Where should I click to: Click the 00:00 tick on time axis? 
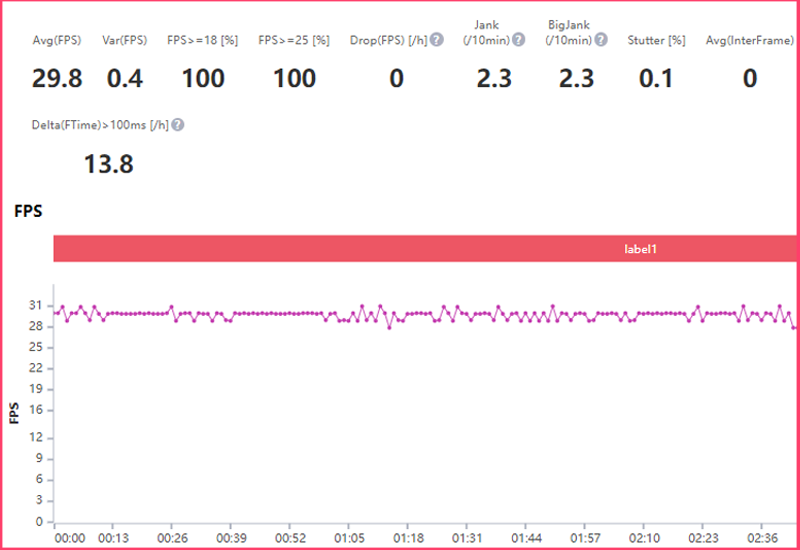[x=70, y=538]
